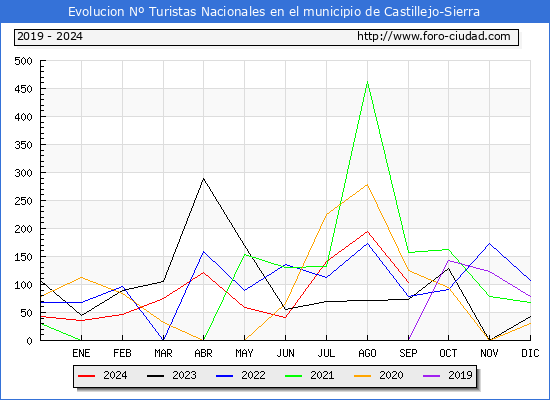Click the SEP month axis label

click(x=408, y=353)
